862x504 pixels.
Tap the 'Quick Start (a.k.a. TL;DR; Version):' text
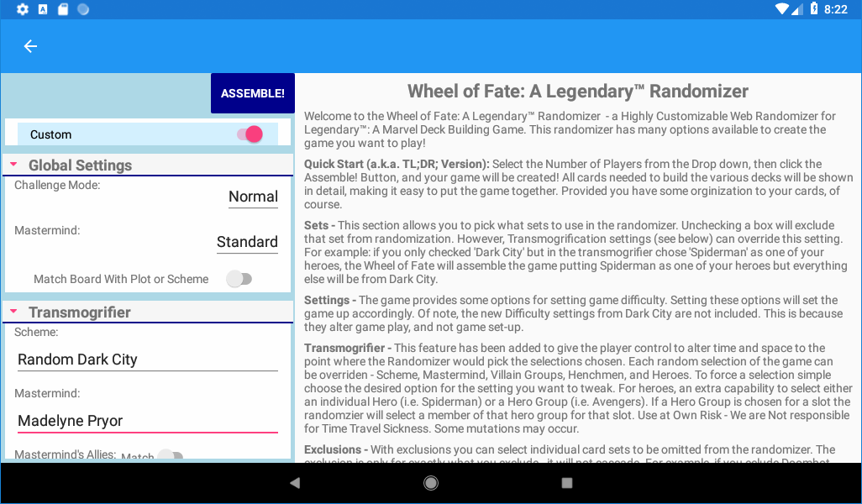pos(397,165)
